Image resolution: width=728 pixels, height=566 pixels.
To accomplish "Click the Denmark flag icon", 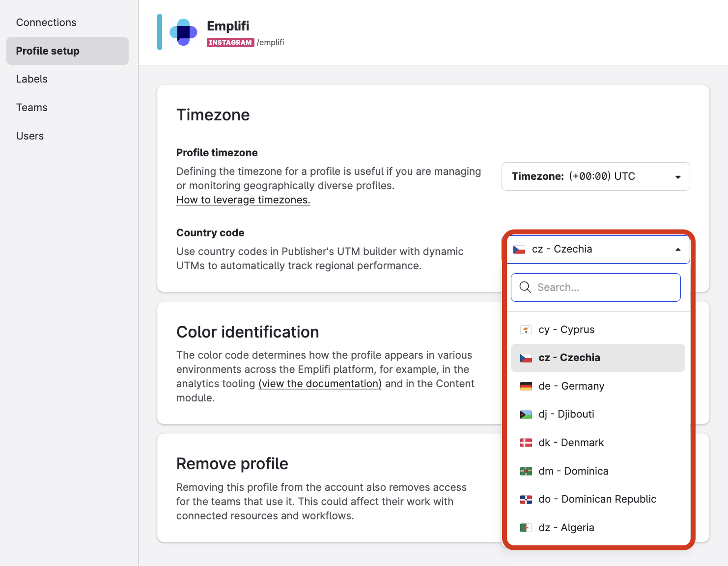I will 526,443.
